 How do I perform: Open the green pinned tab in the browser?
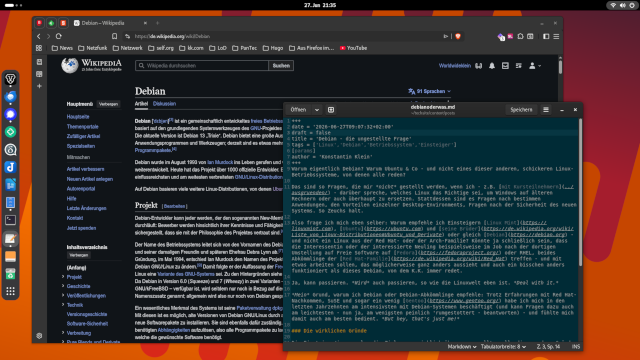click(51, 23)
